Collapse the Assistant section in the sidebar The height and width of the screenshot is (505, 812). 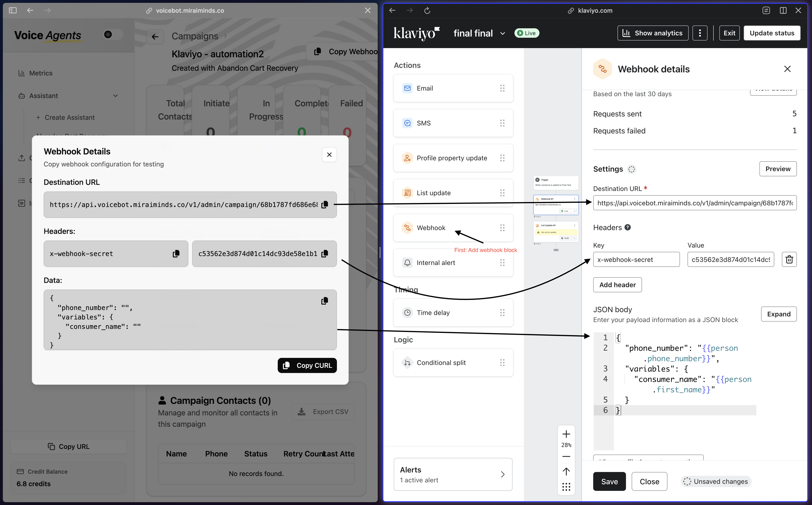(x=116, y=96)
